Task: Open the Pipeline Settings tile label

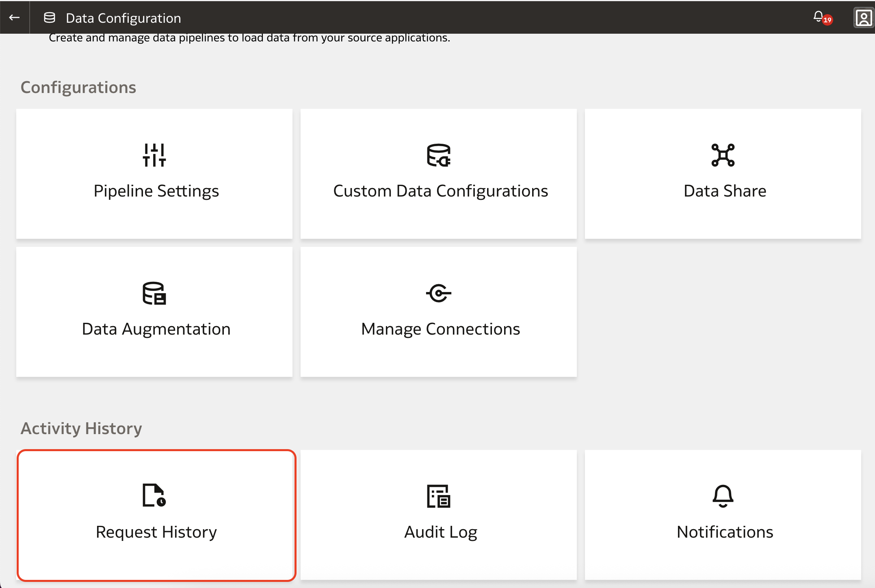Action: click(156, 191)
